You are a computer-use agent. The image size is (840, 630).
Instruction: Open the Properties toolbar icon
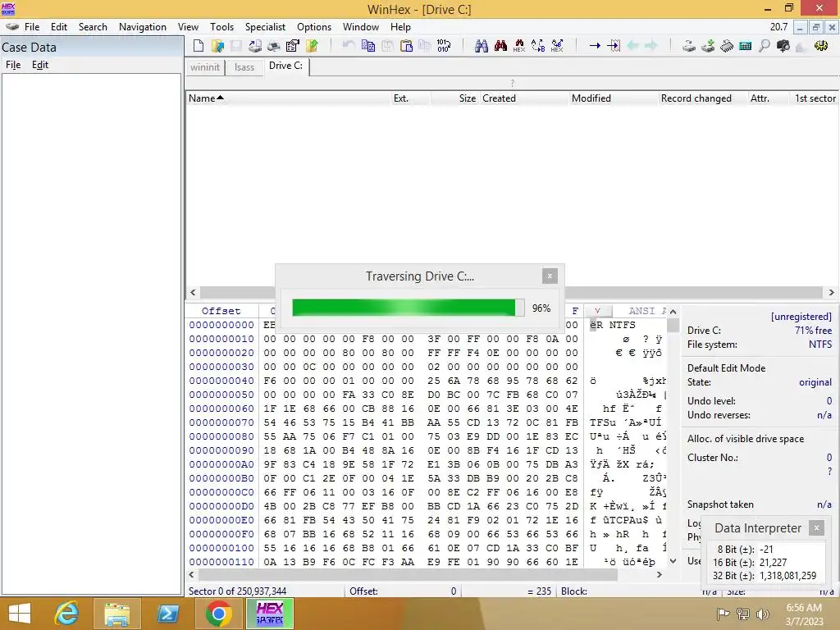(293, 46)
